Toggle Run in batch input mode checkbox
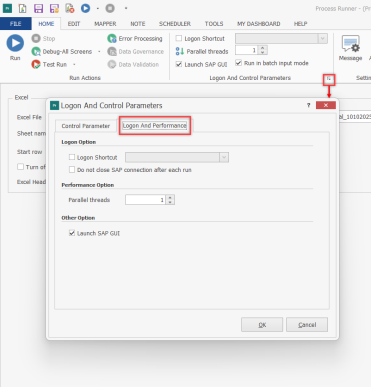The image size is (371, 387). click(238, 63)
